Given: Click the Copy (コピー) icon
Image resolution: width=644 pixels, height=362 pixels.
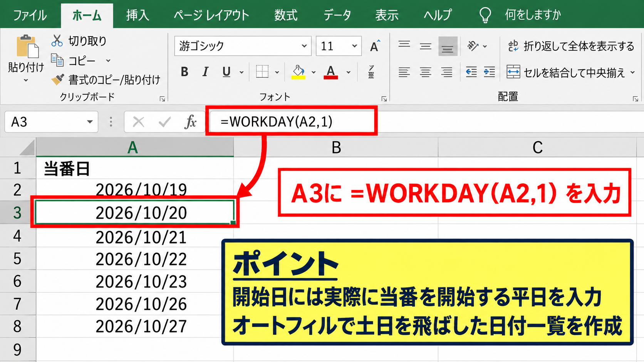Looking at the screenshot, I should coord(57,60).
